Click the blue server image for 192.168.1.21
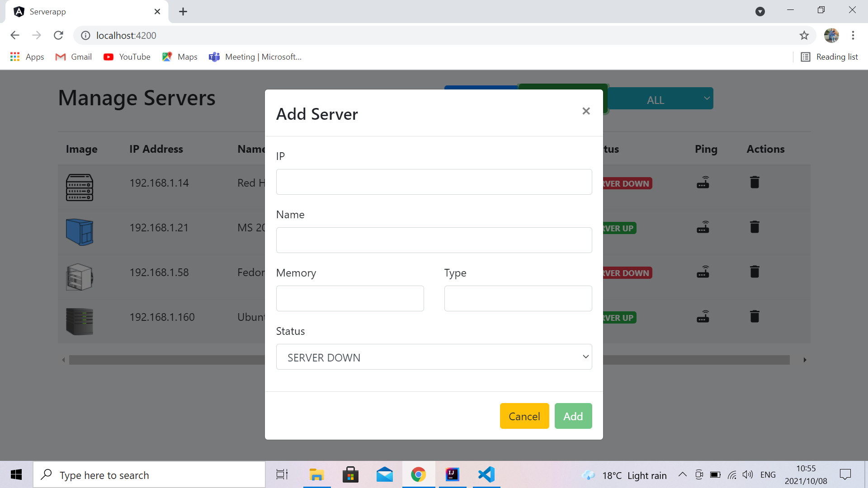This screenshot has height=488, width=868. coord(80,232)
